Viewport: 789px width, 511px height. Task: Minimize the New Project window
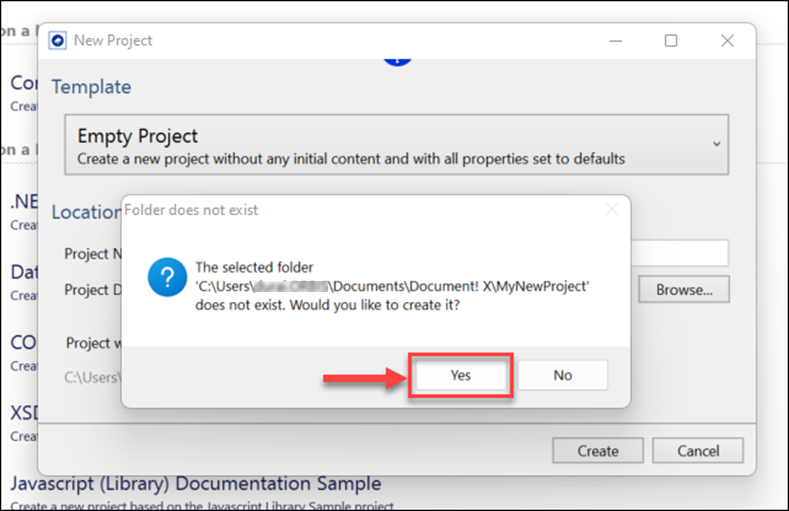614,41
